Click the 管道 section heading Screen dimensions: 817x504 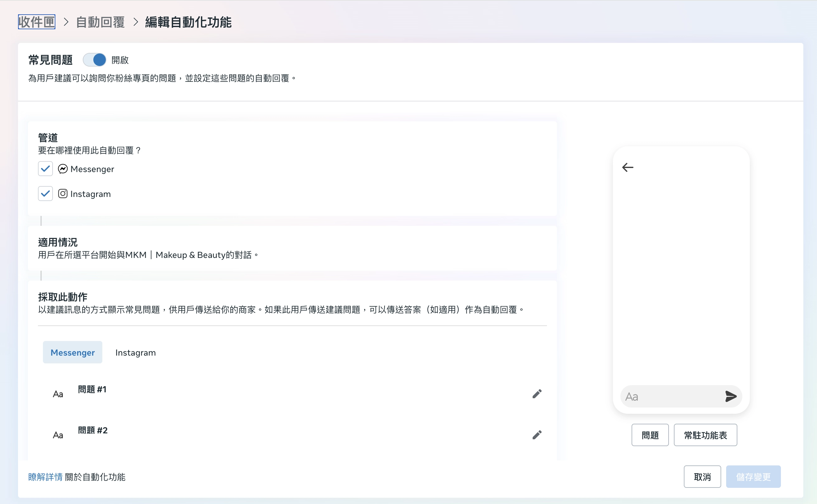(48, 138)
